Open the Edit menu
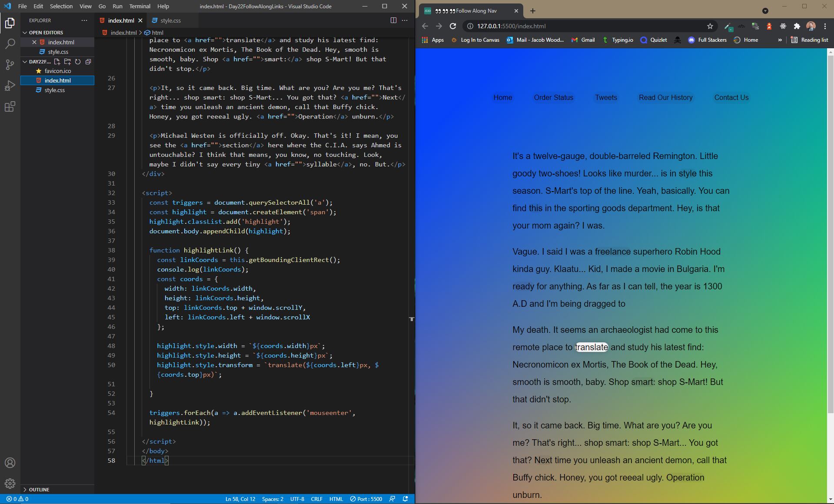The image size is (834, 504). pyautogui.click(x=38, y=6)
